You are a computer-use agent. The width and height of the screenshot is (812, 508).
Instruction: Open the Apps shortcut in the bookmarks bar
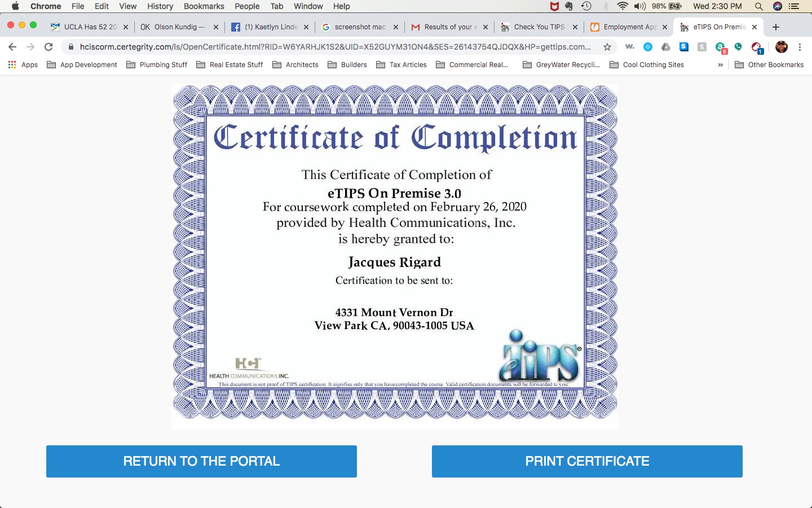[x=23, y=65]
